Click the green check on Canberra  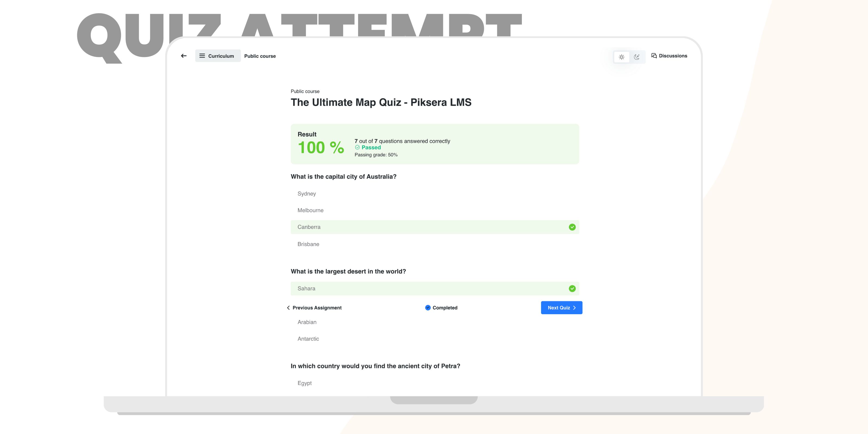[572, 227]
